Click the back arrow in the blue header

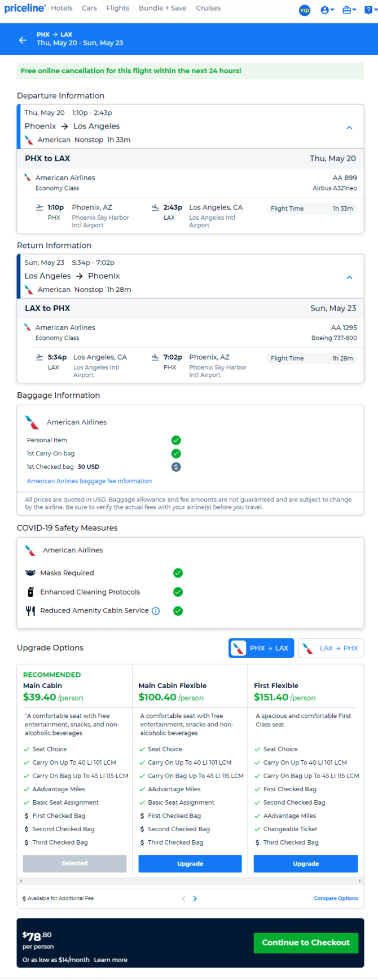tap(23, 39)
